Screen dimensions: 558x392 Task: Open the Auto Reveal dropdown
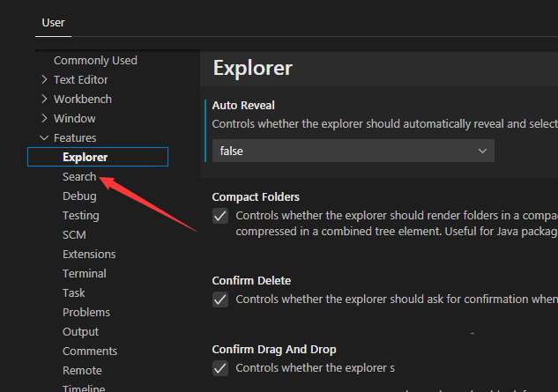[x=353, y=152]
